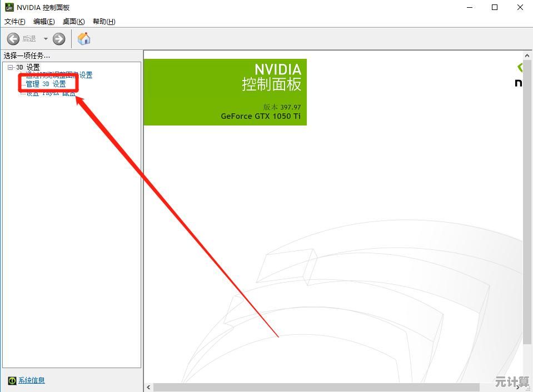Maximize the NVIDIA control panel window
Viewport: 533px width, 392px height.
(x=495, y=7)
